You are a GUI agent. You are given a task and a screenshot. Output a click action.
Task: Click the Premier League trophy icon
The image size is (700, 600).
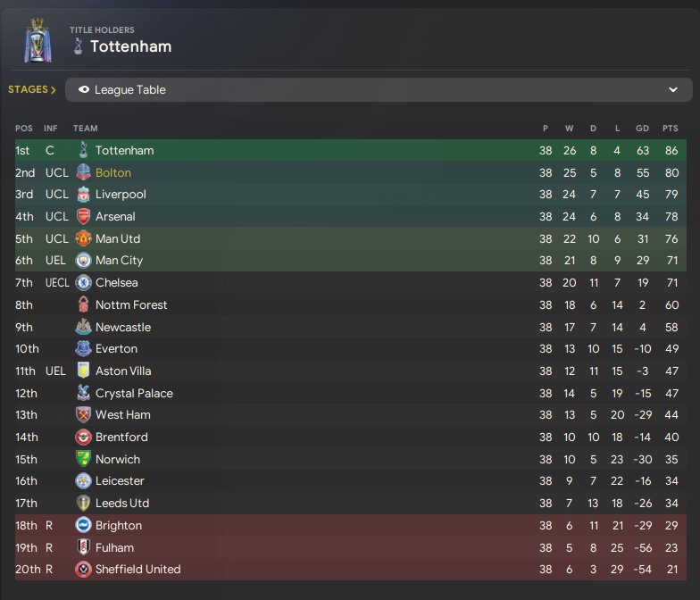pyautogui.click(x=37, y=42)
